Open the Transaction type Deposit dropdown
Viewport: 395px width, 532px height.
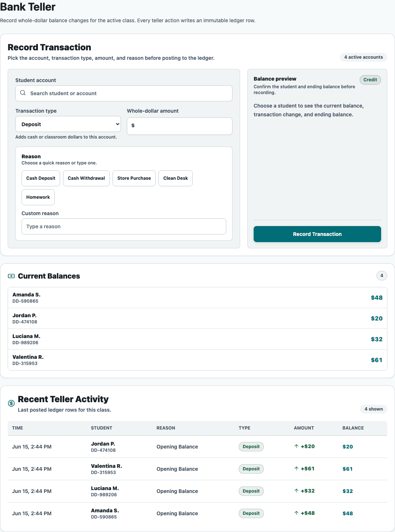[x=68, y=124]
